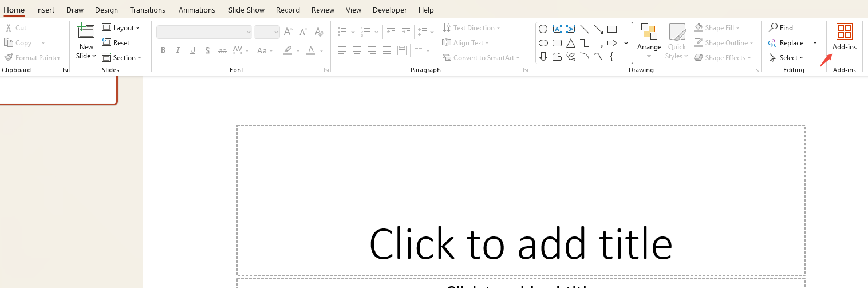Viewport: 868px width, 288px height.
Task: Select the Scribble shape
Action: (571, 57)
